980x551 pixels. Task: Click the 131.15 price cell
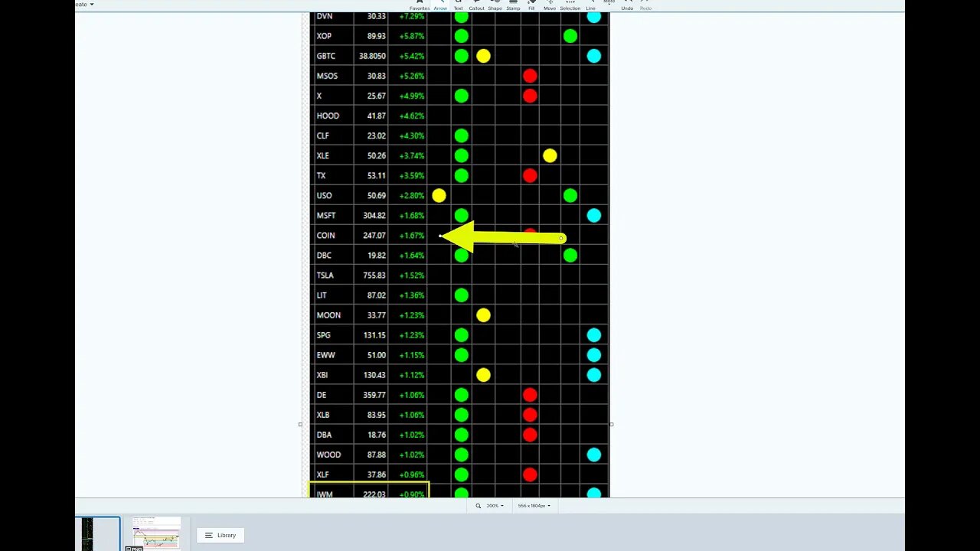click(371, 335)
